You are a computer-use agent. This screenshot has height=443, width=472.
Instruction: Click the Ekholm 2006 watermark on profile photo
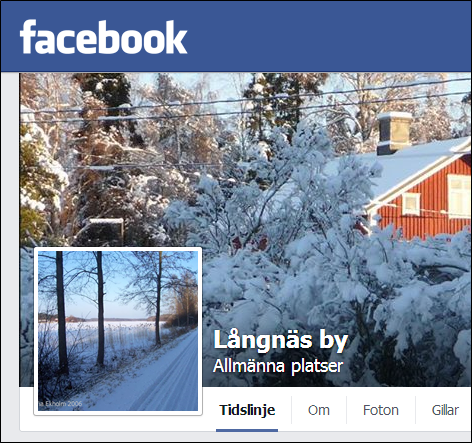60,404
